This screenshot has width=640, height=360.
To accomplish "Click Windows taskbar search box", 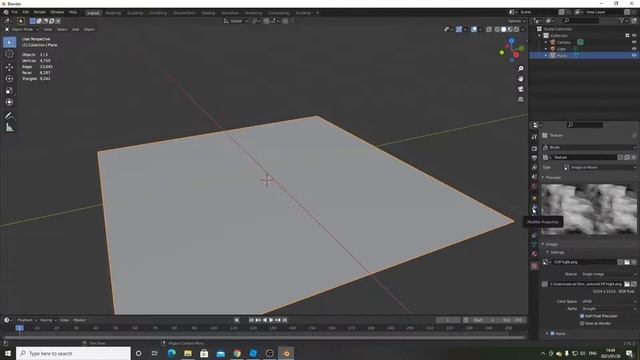I will 73,353.
